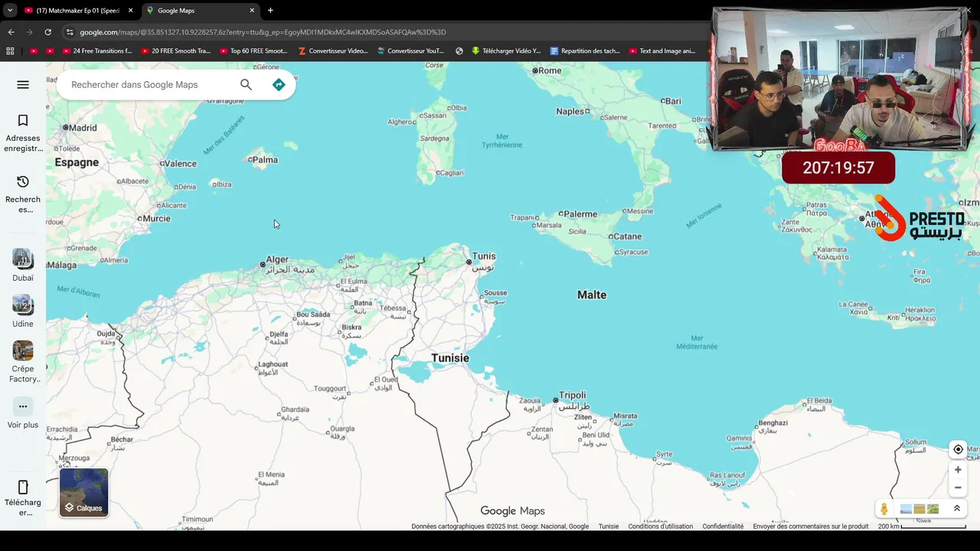Open Adresses enregistrées bookmark icon

pyautogui.click(x=23, y=120)
